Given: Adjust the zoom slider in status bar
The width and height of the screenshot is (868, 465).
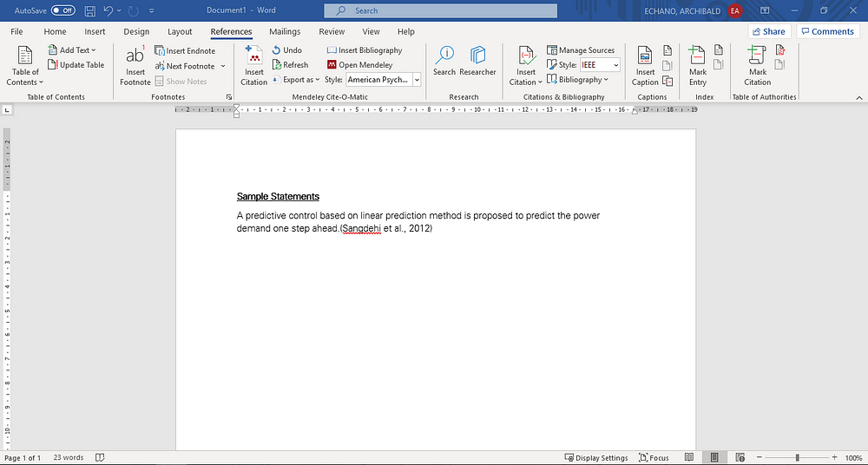Looking at the screenshot, I should point(797,457).
